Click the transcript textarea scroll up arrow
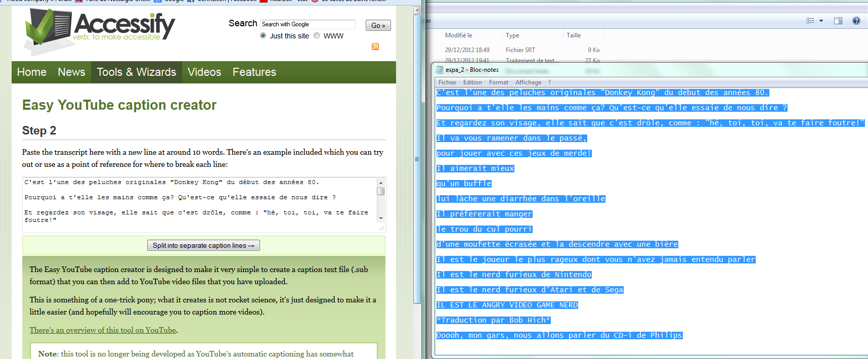This screenshot has height=359, width=868. tap(381, 183)
